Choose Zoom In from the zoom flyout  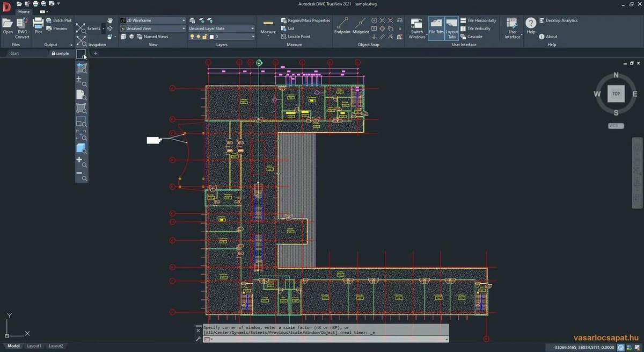pyautogui.click(x=81, y=162)
